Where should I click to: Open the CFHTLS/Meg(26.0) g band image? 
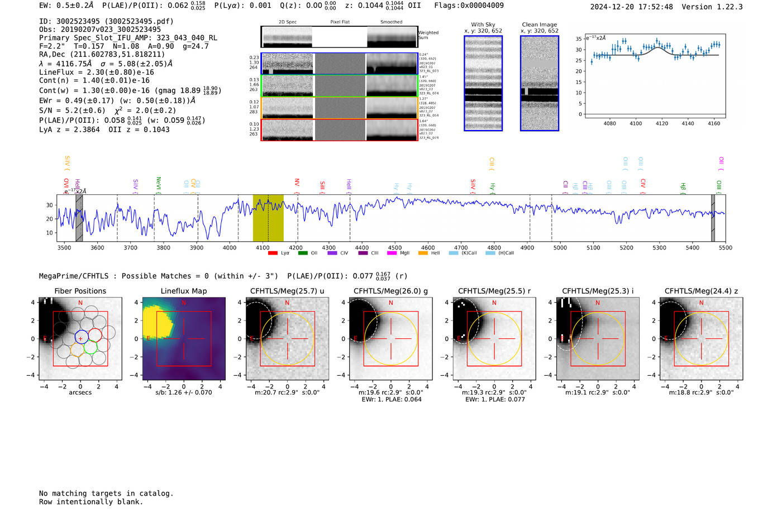tap(390, 339)
